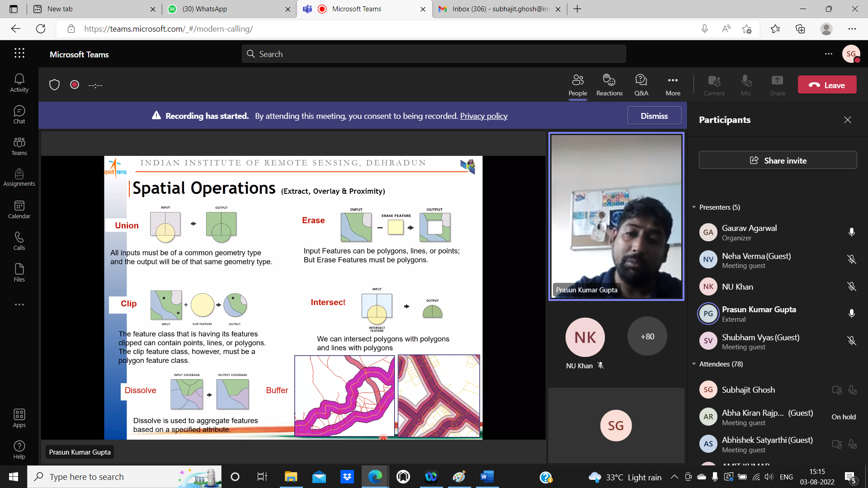Click the Teams Search box
Viewport: 868px width, 488px height.
(x=434, y=54)
